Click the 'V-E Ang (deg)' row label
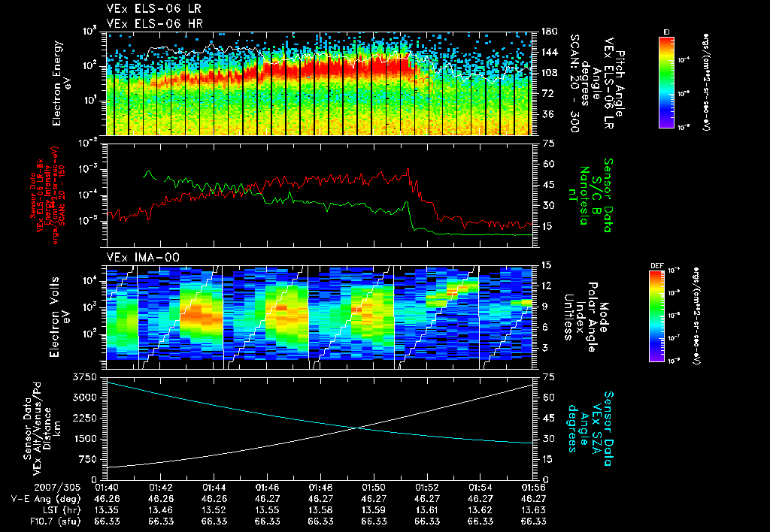The height and width of the screenshot is (532, 770). [x=46, y=499]
